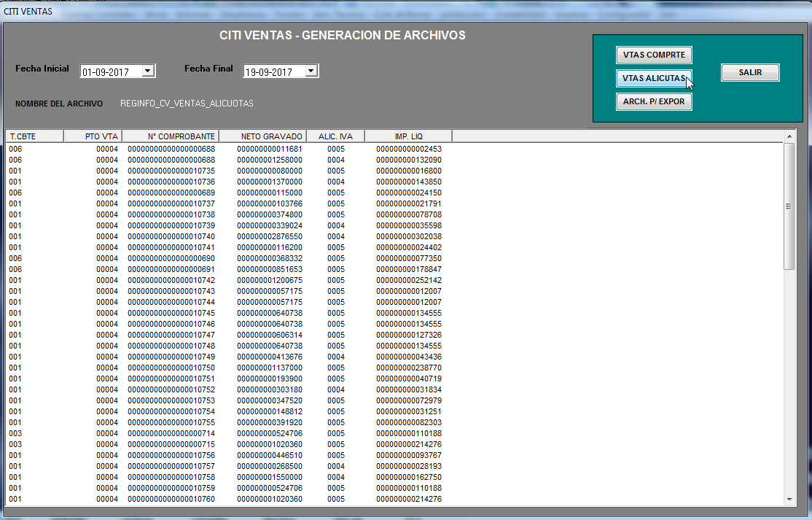Click 001 type code in comprobante 10747 row
812x520 pixels.
[15, 335]
